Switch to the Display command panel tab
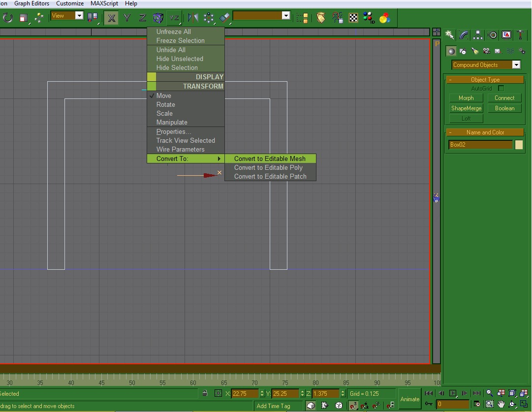 coord(506,35)
